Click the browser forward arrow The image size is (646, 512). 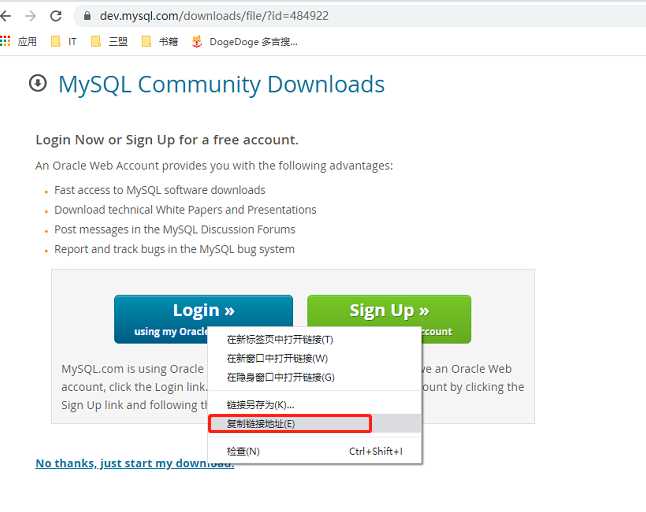click(x=30, y=16)
